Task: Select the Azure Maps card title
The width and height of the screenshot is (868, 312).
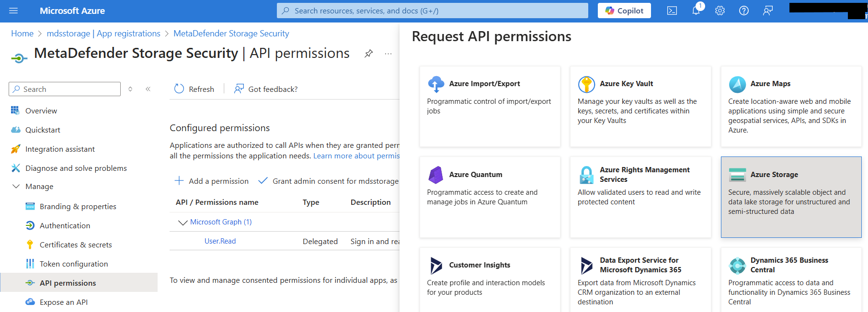Action: click(770, 84)
